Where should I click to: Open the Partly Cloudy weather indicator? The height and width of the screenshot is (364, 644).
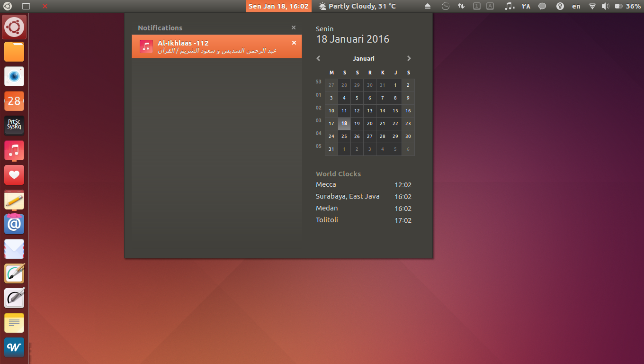coord(357,6)
